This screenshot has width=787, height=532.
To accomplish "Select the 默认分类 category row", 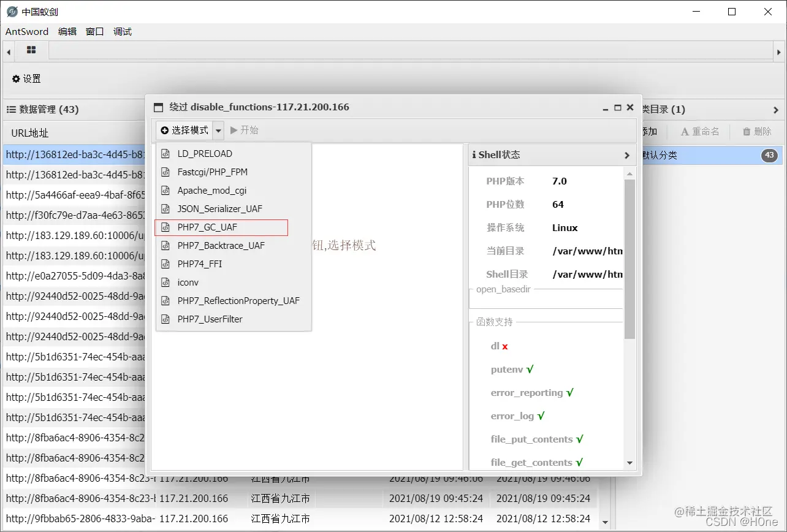I will [x=712, y=155].
